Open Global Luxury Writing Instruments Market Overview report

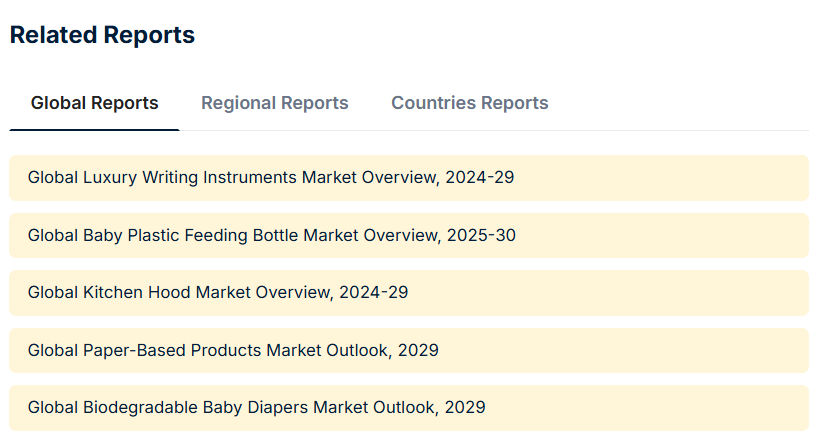[409, 178]
